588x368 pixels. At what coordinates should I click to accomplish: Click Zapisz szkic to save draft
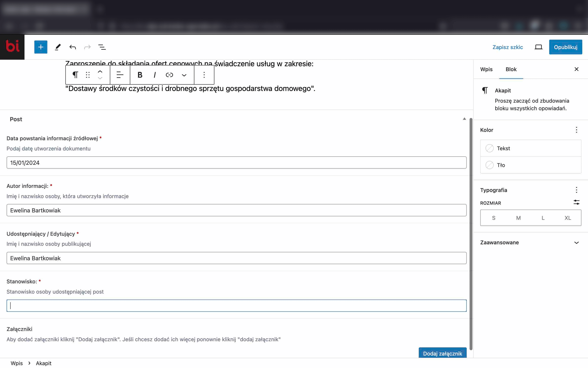(508, 47)
